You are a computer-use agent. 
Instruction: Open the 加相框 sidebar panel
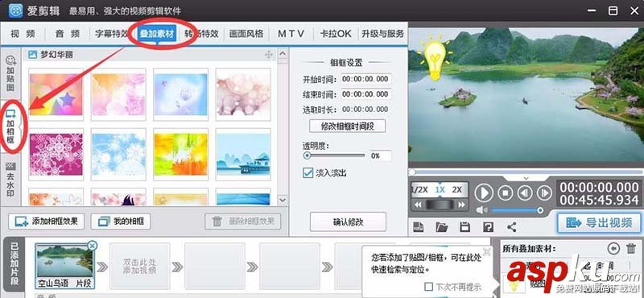tap(11, 127)
